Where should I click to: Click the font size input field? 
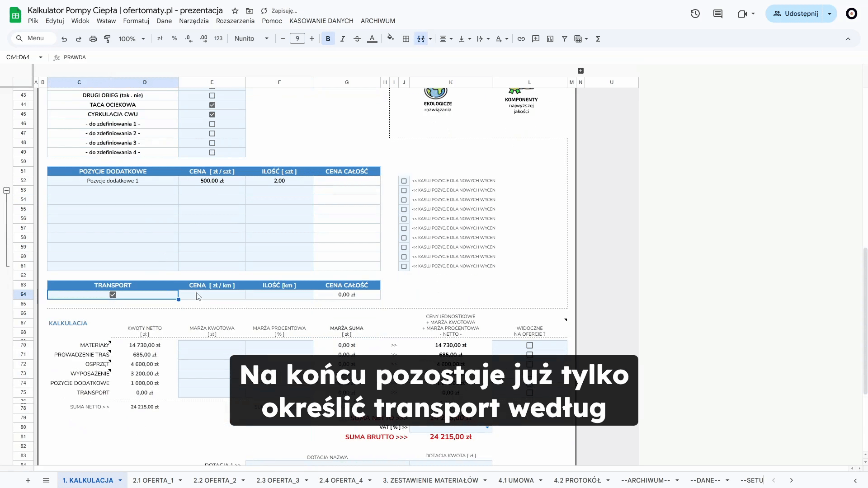297,39
